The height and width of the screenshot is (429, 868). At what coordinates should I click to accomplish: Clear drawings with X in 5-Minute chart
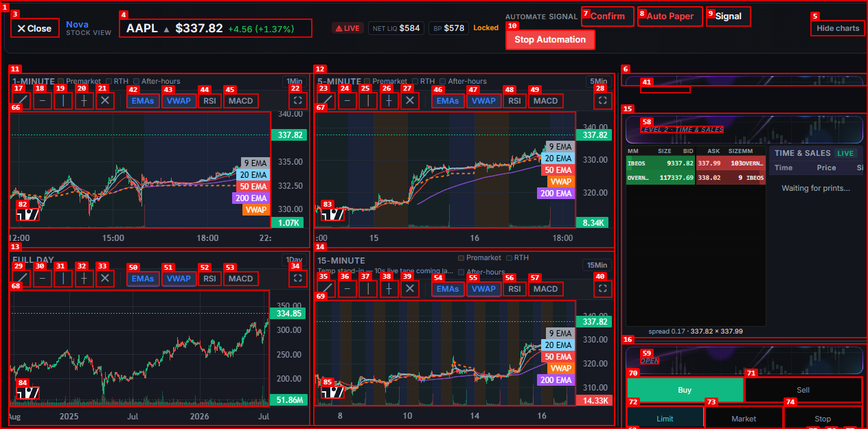(x=409, y=100)
